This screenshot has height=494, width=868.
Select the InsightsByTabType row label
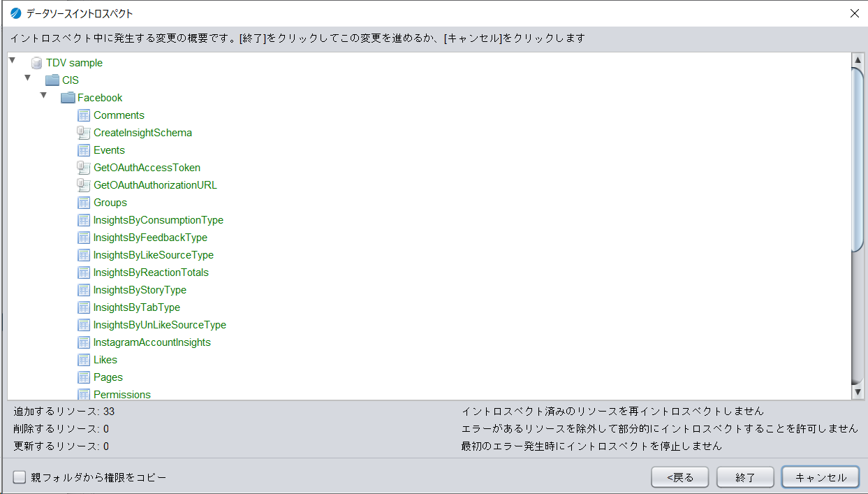pyautogui.click(x=137, y=307)
